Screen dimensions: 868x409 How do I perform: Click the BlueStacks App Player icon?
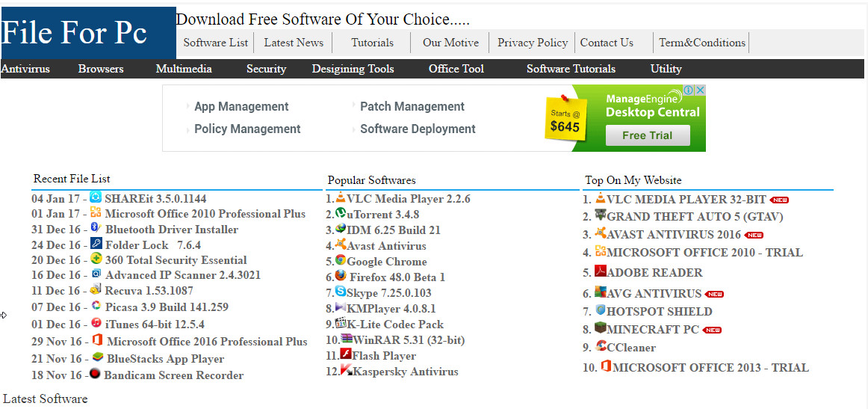coord(97,357)
